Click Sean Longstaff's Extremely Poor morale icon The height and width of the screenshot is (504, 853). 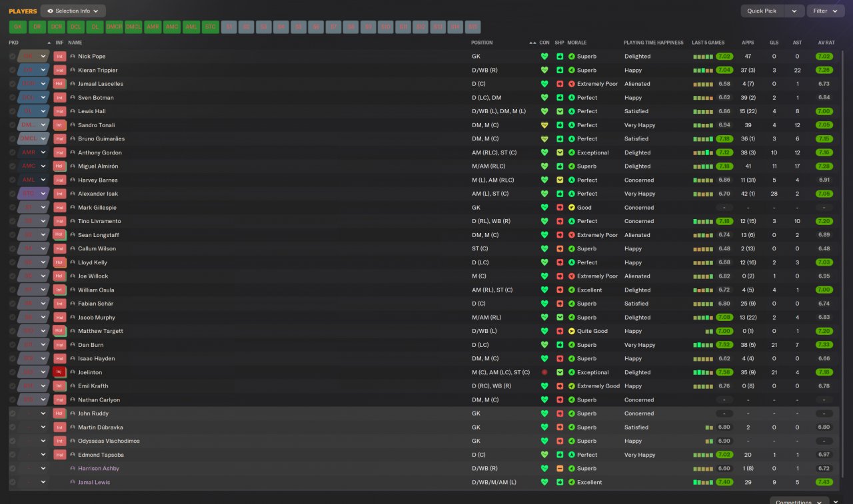pyautogui.click(x=572, y=235)
